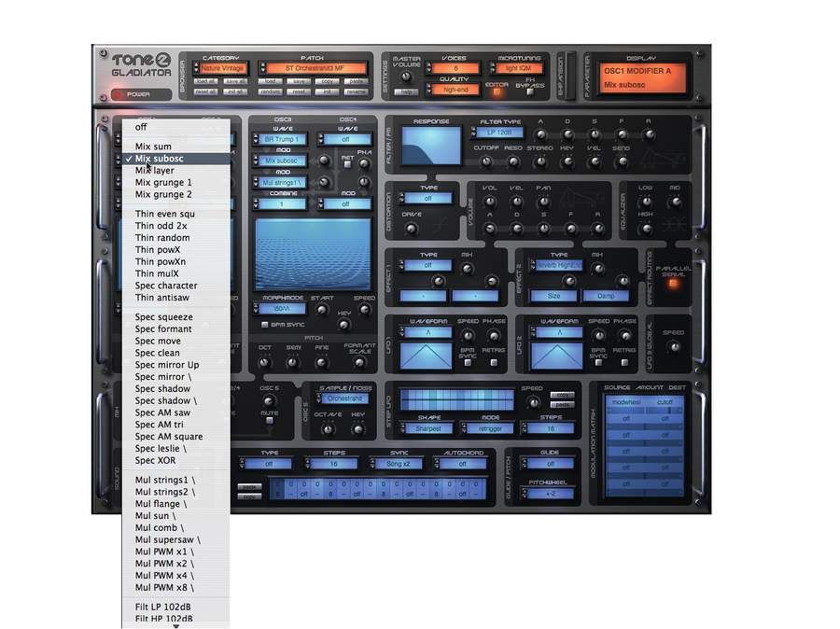Enable LFO 1 Retrig checkbox
The height and width of the screenshot is (629, 840).
click(x=494, y=363)
